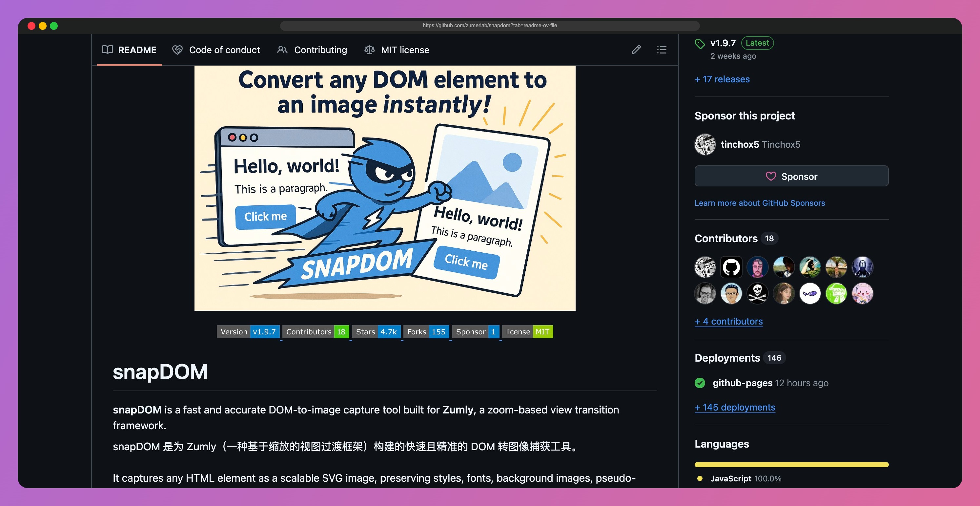Image resolution: width=980 pixels, height=506 pixels.
Task: Click the Contributors 18 badge
Action: click(316, 332)
